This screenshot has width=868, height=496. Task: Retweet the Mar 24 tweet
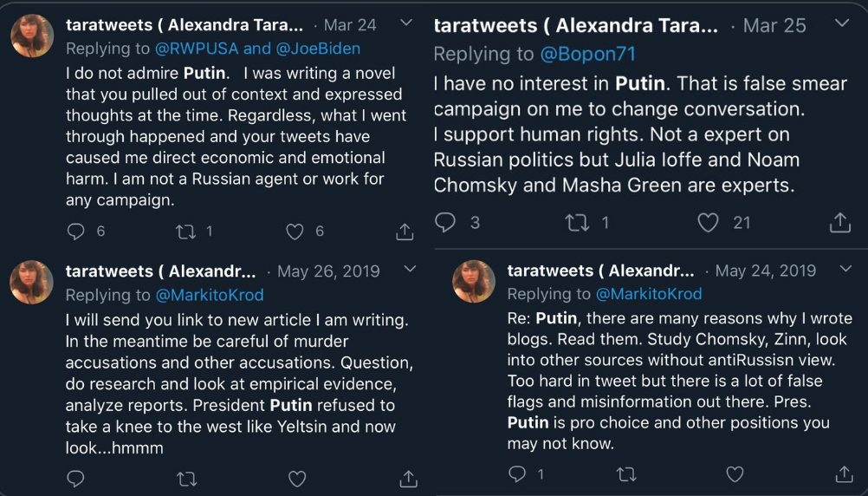185,232
